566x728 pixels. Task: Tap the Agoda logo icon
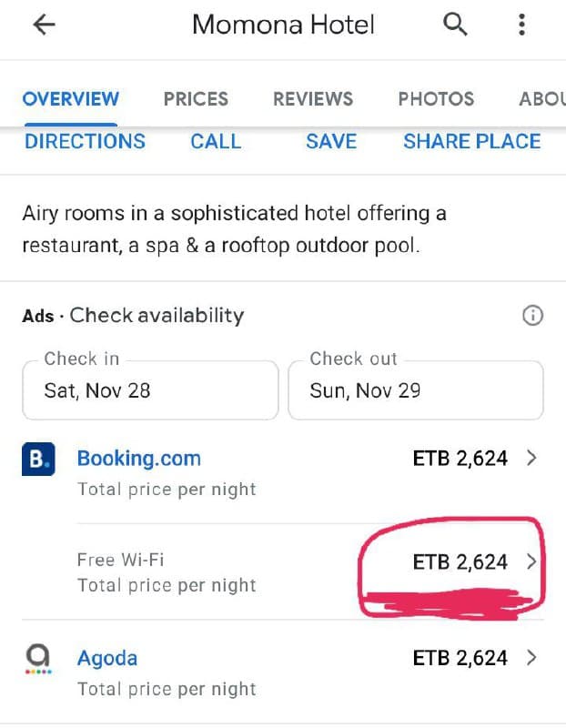click(38, 659)
